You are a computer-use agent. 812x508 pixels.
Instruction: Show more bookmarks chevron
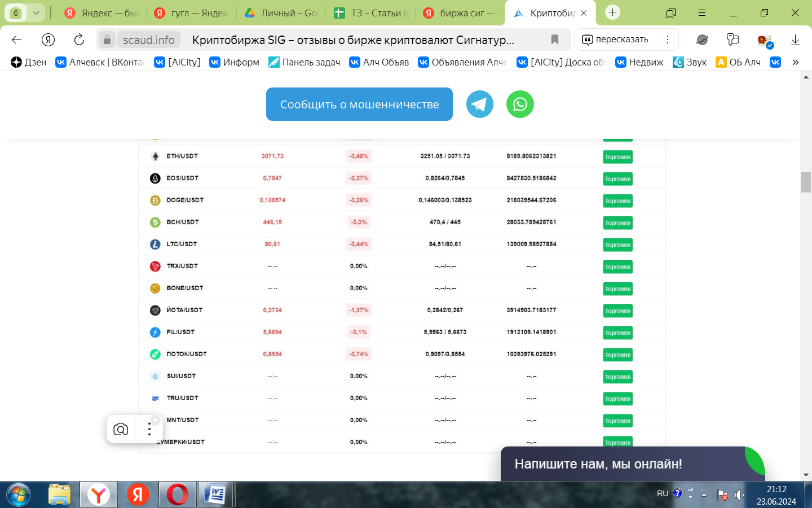tap(796, 62)
